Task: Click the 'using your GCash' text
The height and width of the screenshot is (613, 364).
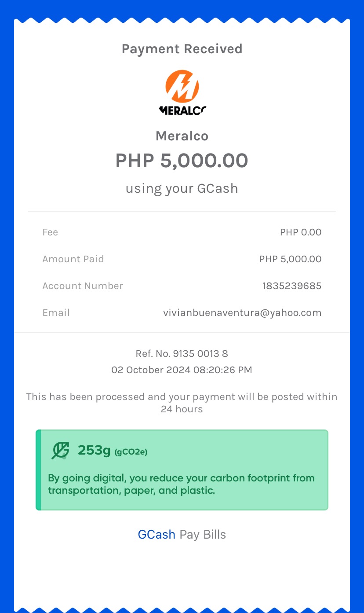Action: coord(182,188)
